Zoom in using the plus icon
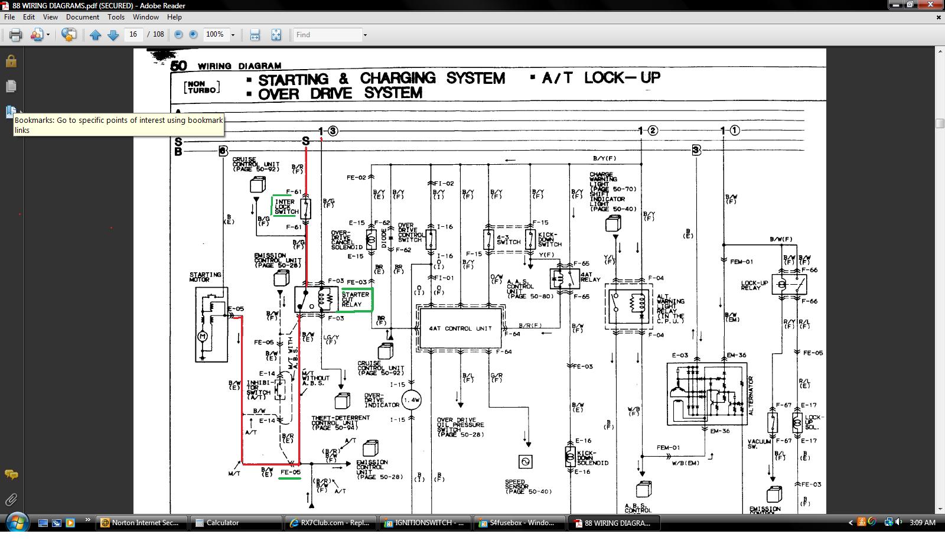The width and height of the screenshot is (945, 560). pos(193,34)
